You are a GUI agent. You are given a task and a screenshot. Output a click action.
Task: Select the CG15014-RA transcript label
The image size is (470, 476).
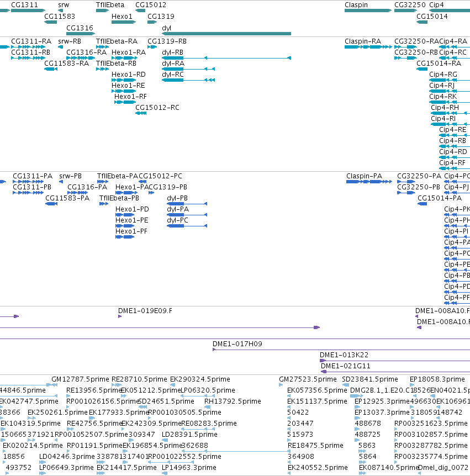[439, 64]
